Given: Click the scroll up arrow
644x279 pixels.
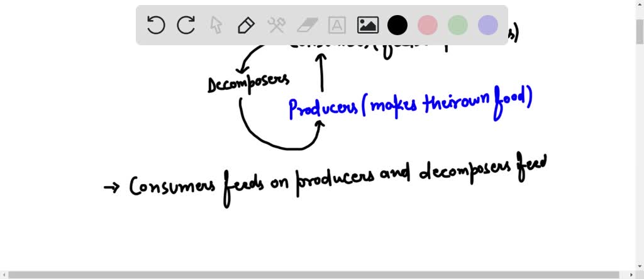Looking at the screenshot, I should (x=640, y=4).
